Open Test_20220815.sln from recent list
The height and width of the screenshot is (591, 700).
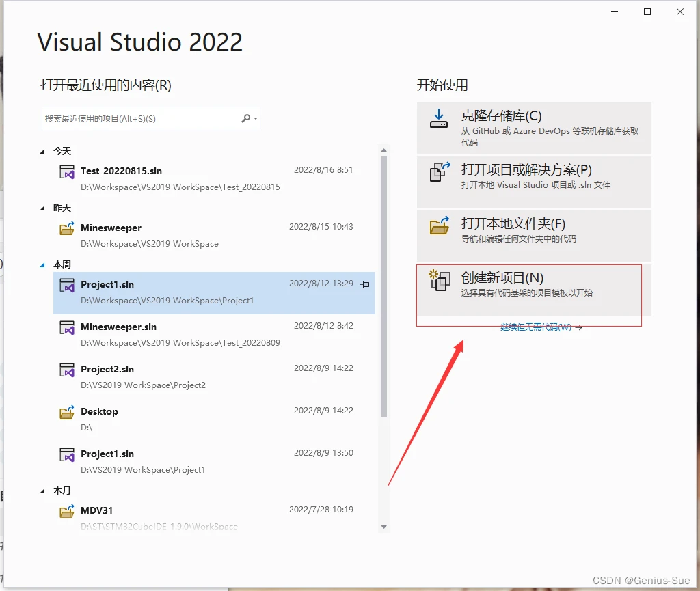pyautogui.click(x=214, y=179)
